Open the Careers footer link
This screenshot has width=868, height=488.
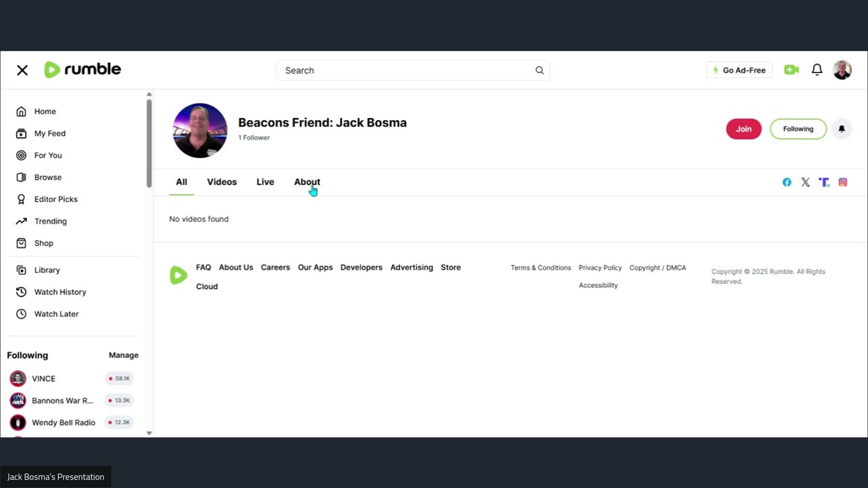275,268
